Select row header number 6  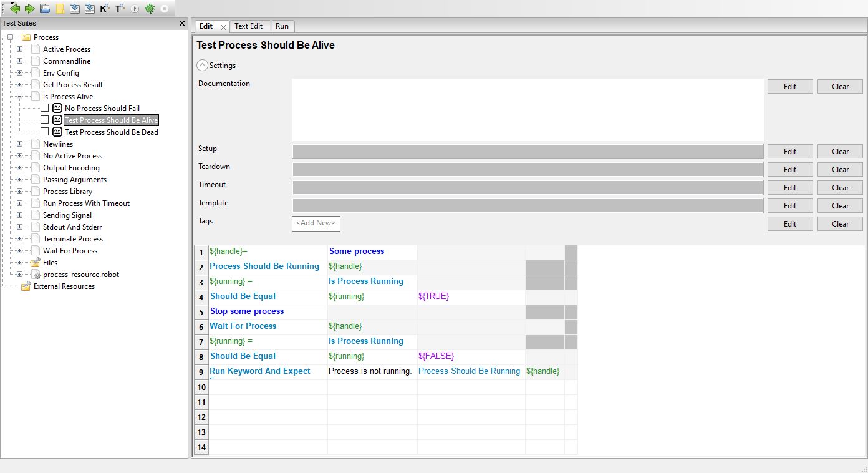(x=201, y=327)
